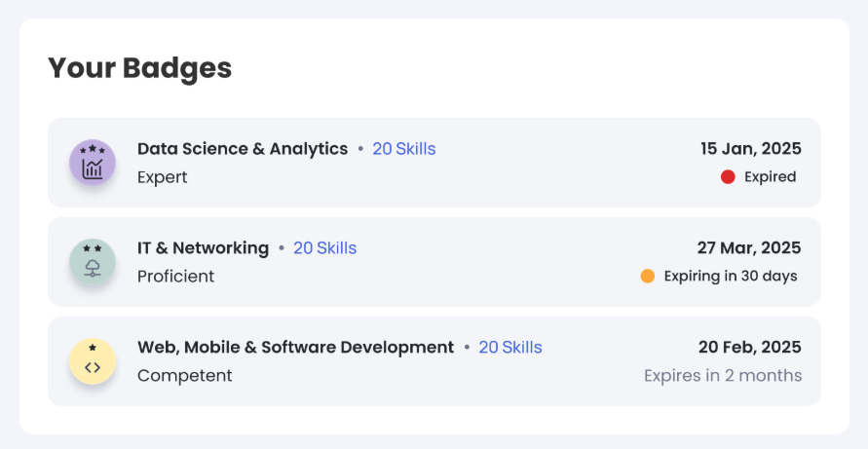Click the Expert level label
This screenshot has height=449, width=868.
[163, 177]
